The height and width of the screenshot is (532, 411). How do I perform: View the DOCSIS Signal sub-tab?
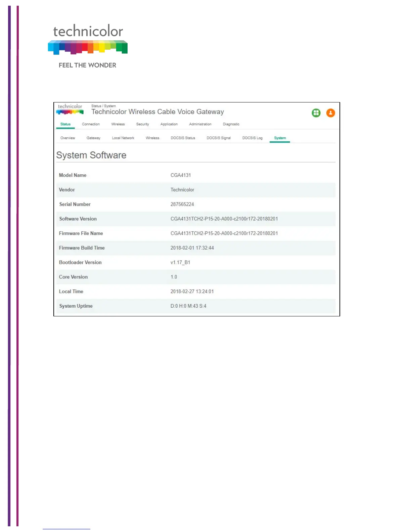coord(219,138)
